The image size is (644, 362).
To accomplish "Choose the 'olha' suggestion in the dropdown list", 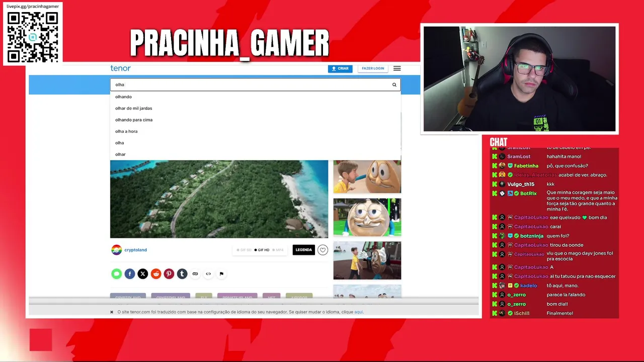I will [256, 143].
